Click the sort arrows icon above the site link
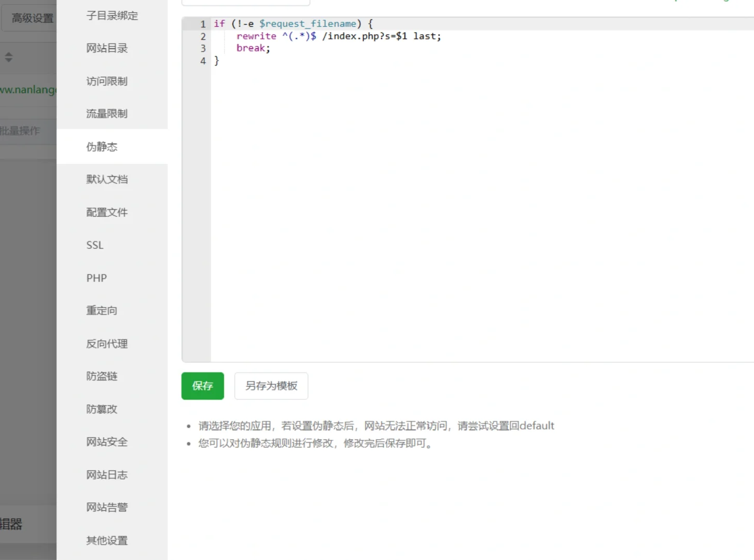The height and width of the screenshot is (560, 754). pos(9,57)
